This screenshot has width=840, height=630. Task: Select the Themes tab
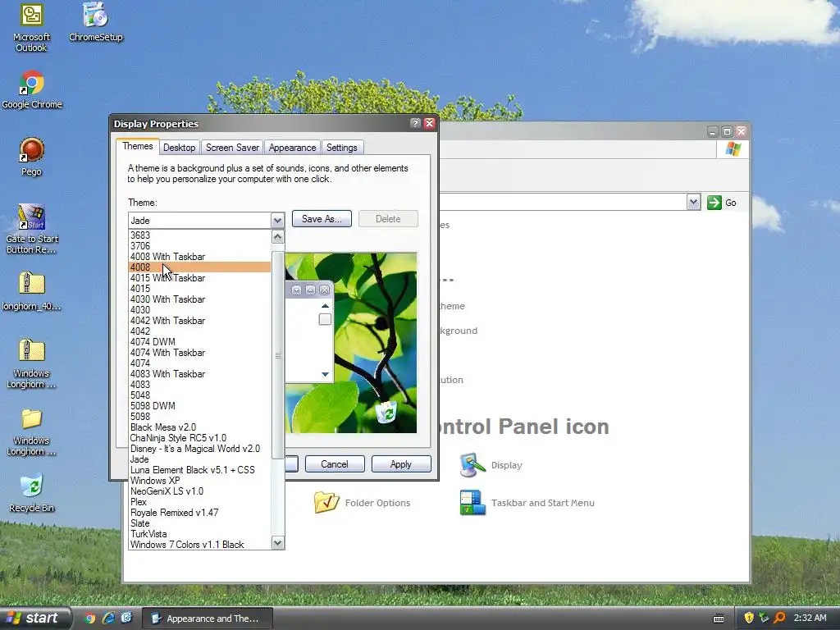click(138, 146)
